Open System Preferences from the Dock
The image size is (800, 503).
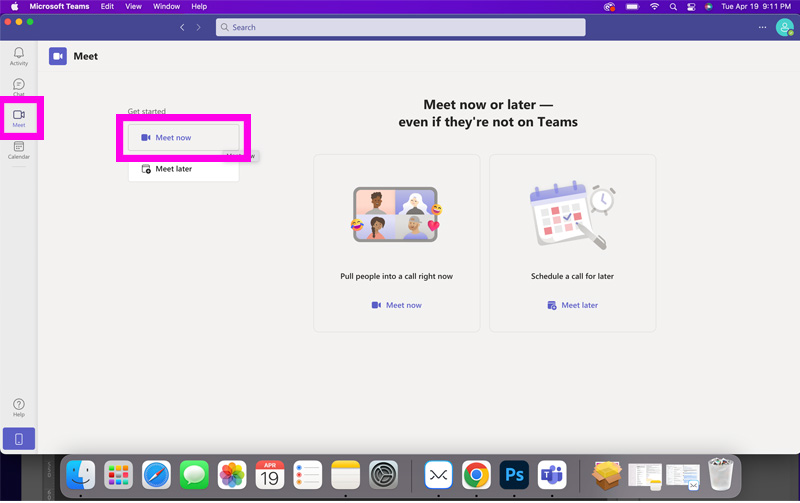(x=383, y=475)
